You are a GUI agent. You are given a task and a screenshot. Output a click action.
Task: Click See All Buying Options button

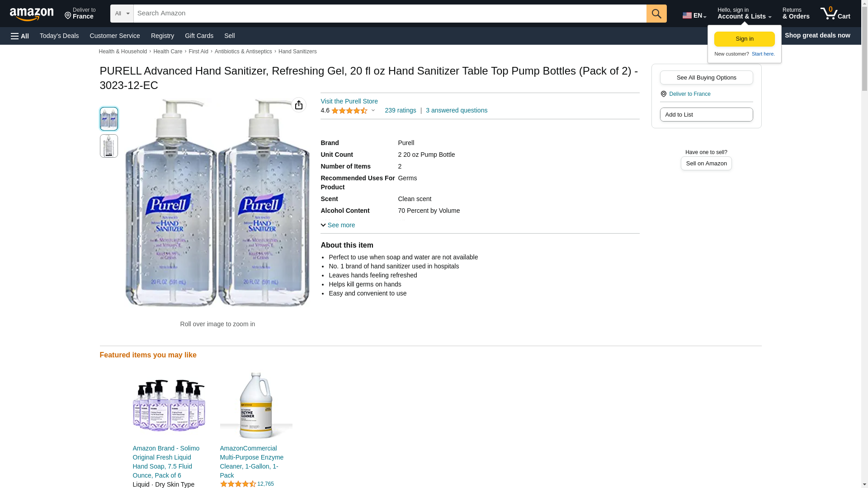click(x=706, y=77)
